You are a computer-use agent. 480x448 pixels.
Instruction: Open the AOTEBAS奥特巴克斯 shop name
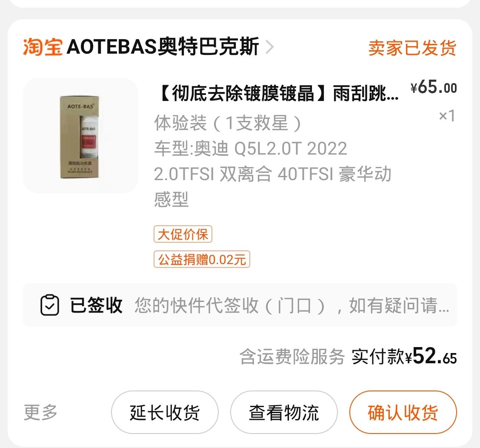point(163,47)
